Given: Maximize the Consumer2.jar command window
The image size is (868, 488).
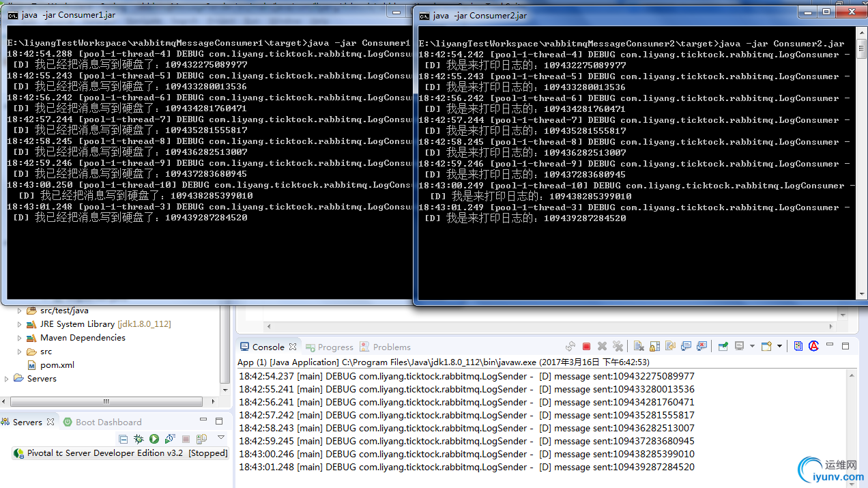Looking at the screenshot, I should point(826,12).
